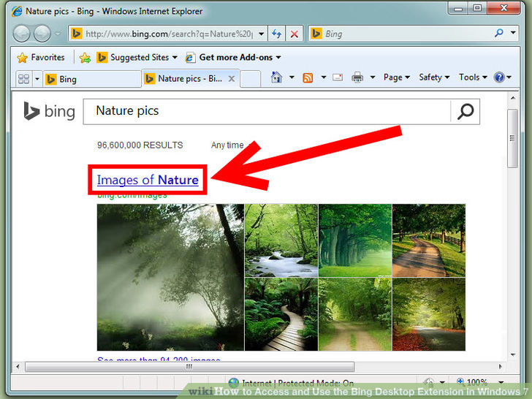Click the browser Back button

pyautogui.click(x=21, y=34)
